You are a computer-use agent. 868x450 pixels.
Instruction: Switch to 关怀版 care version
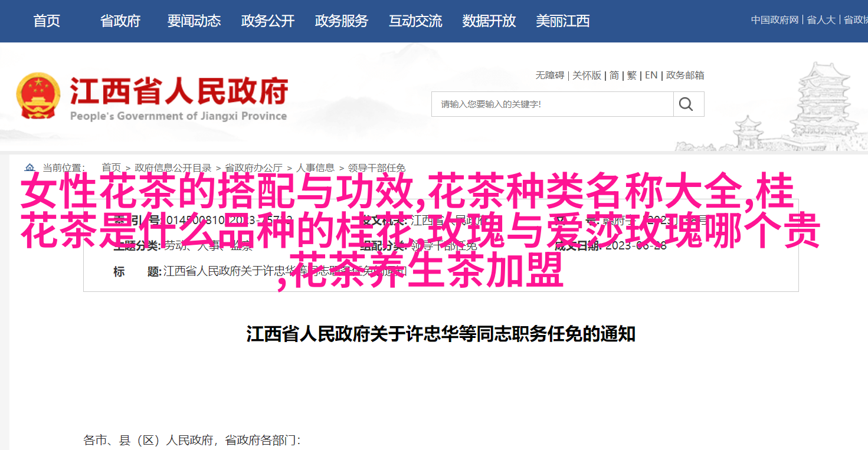point(587,75)
